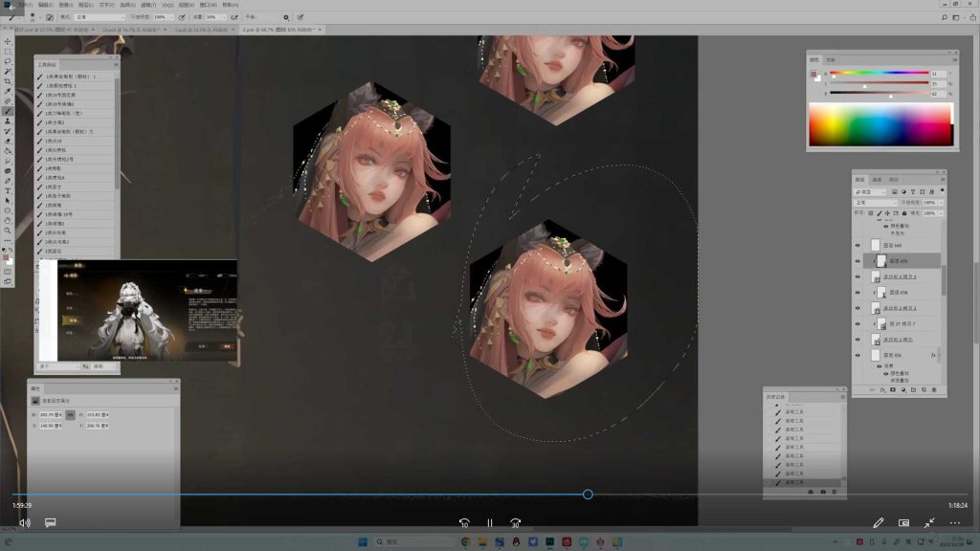The height and width of the screenshot is (551, 980).
Task: Open Tool Presets panel menu
Action: click(x=116, y=64)
